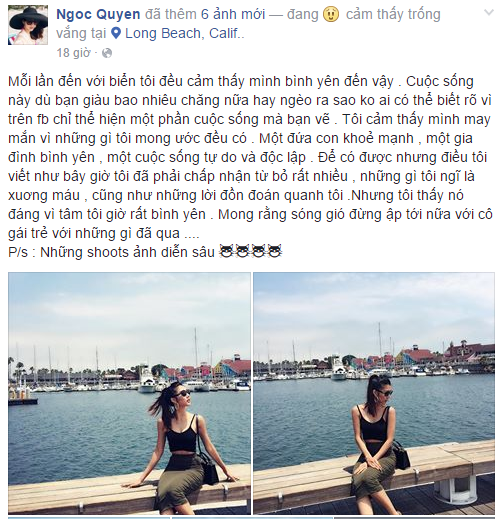Open Ngoc Quyen's profile picture with black hat
The image size is (502, 519).
click(28, 25)
